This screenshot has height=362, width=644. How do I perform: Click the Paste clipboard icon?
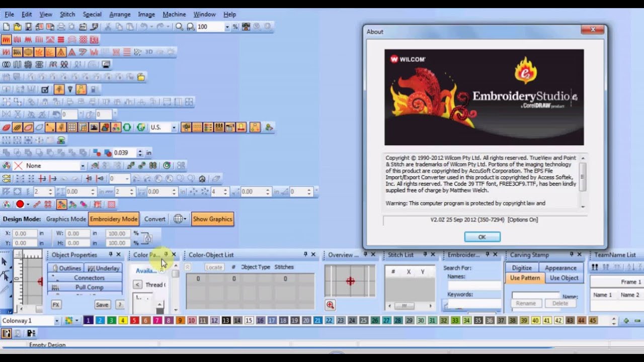(129, 27)
